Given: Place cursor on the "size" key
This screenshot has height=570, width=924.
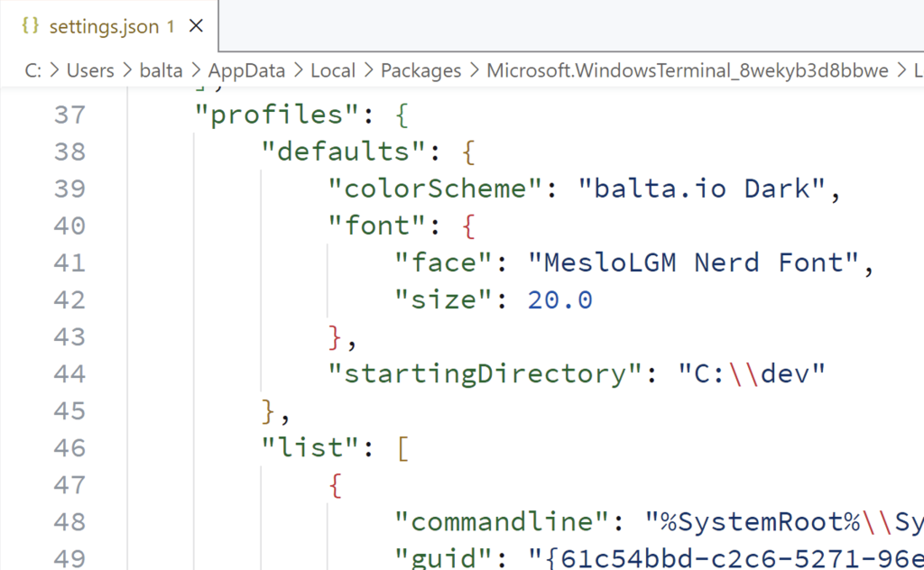Looking at the screenshot, I should (x=443, y=300).
